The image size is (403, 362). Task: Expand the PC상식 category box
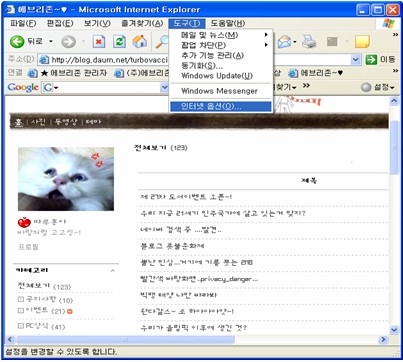21,326
